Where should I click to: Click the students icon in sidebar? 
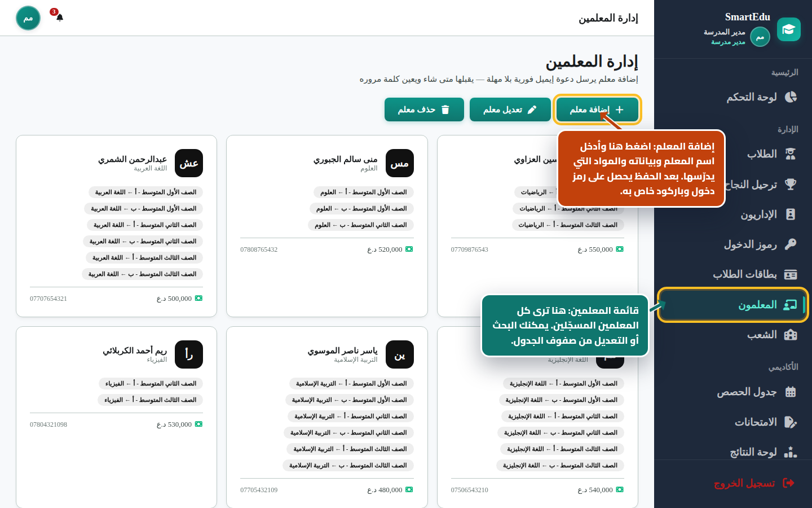pyautogui.click(x=791, y=154)
